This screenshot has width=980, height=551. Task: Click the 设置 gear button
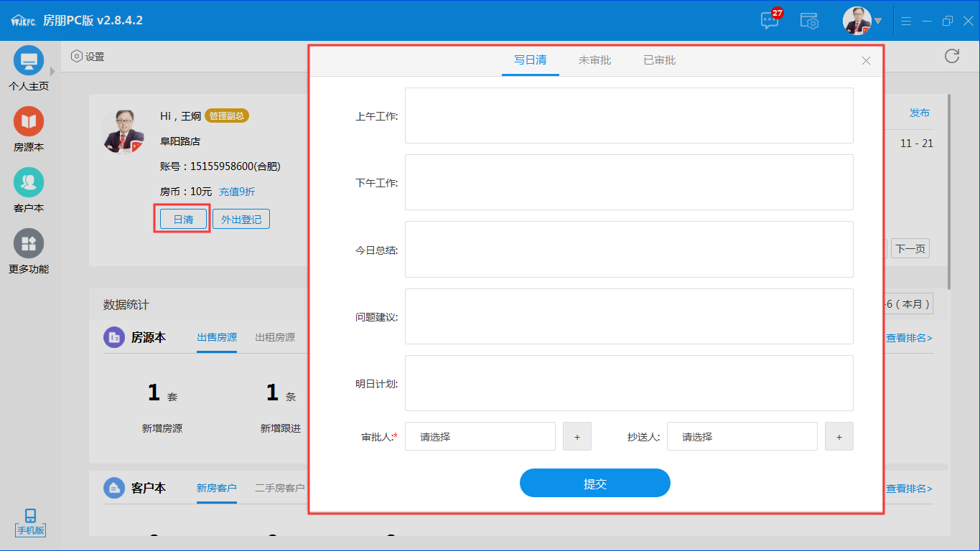88,57
